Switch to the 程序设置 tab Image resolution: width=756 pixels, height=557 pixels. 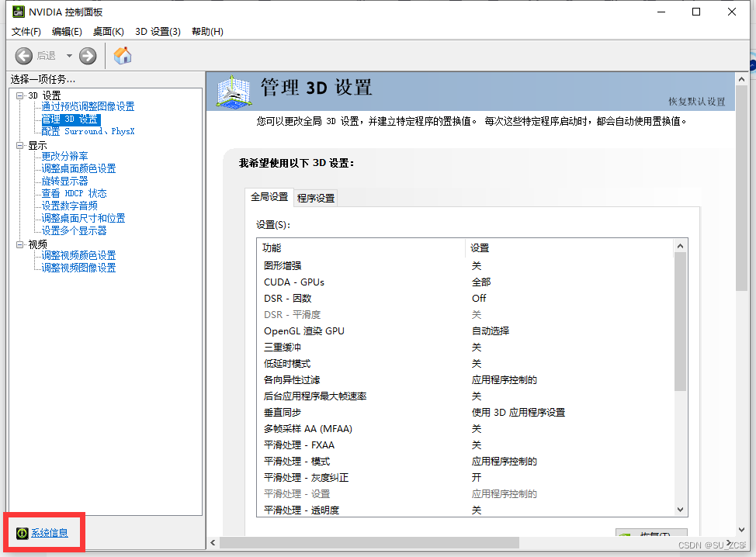point(316,198)
